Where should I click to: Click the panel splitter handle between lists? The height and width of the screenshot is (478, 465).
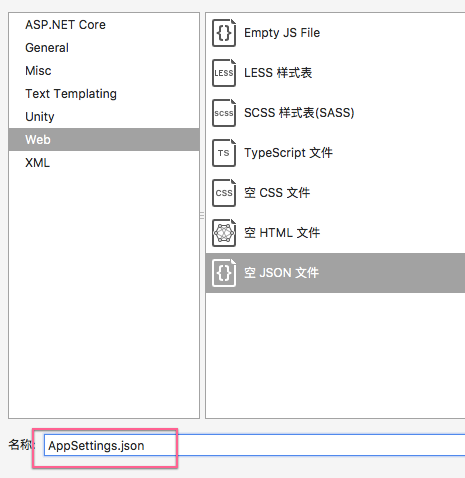(x=202, y=216)
